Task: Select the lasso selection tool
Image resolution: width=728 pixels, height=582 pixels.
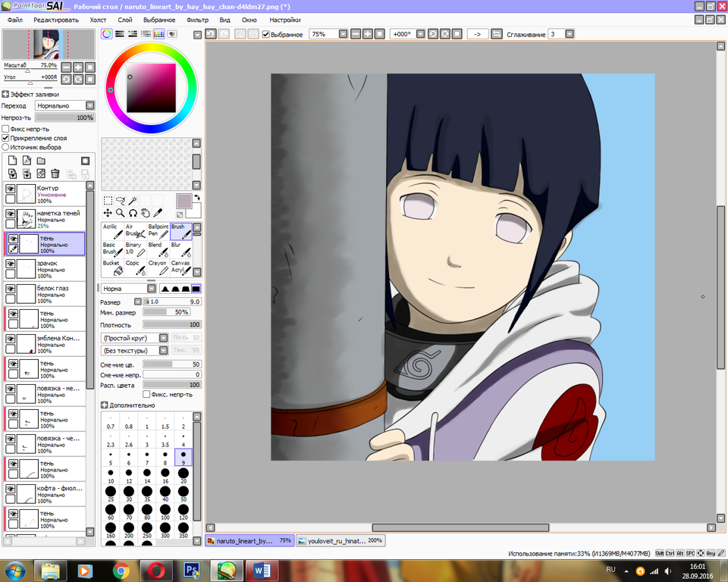Action: (121, 201)
